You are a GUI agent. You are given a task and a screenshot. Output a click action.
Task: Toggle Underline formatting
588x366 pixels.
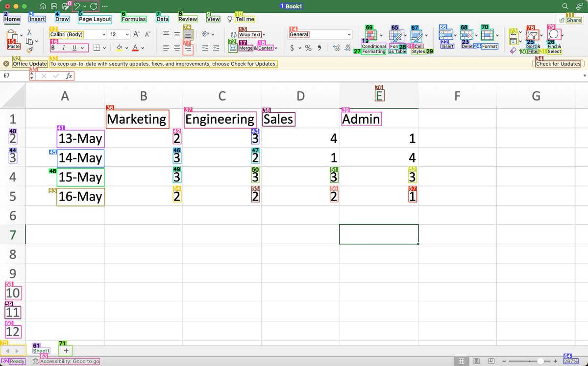click(74, 48)
